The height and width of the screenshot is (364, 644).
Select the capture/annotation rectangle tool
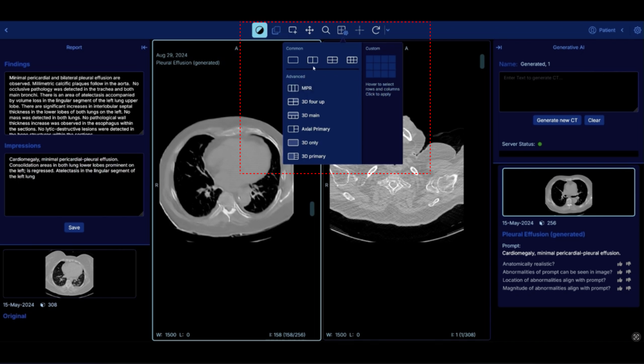click(292, 30)
